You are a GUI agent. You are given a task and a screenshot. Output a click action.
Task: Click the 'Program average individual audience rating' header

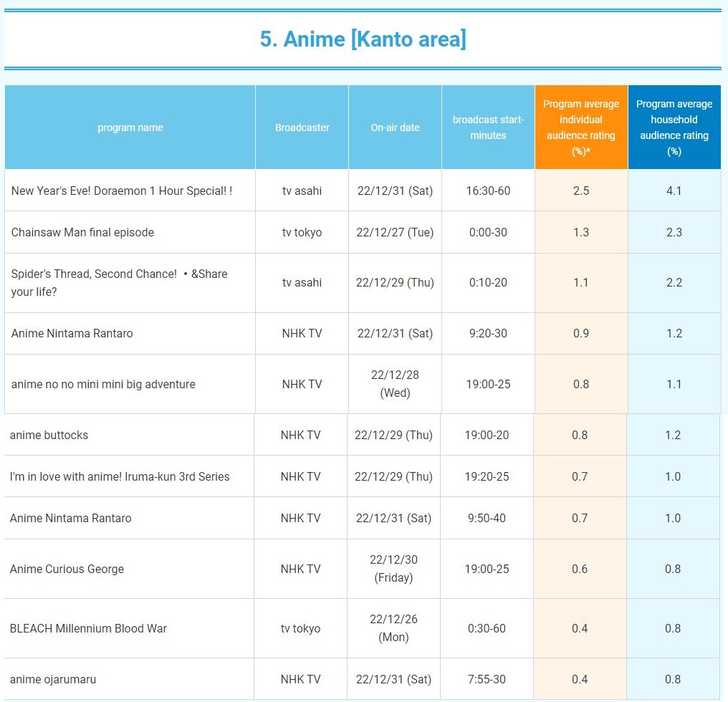point(581,128)
